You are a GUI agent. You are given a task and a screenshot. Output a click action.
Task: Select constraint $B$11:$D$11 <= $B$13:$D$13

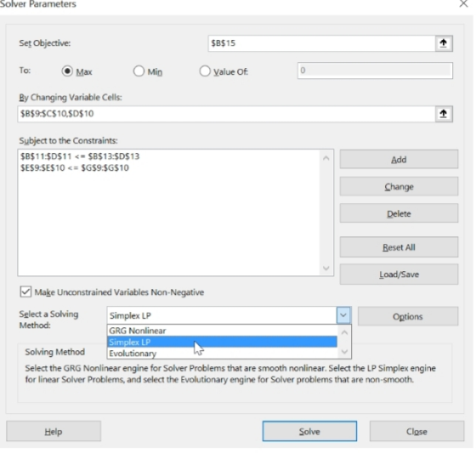[80, 156]
